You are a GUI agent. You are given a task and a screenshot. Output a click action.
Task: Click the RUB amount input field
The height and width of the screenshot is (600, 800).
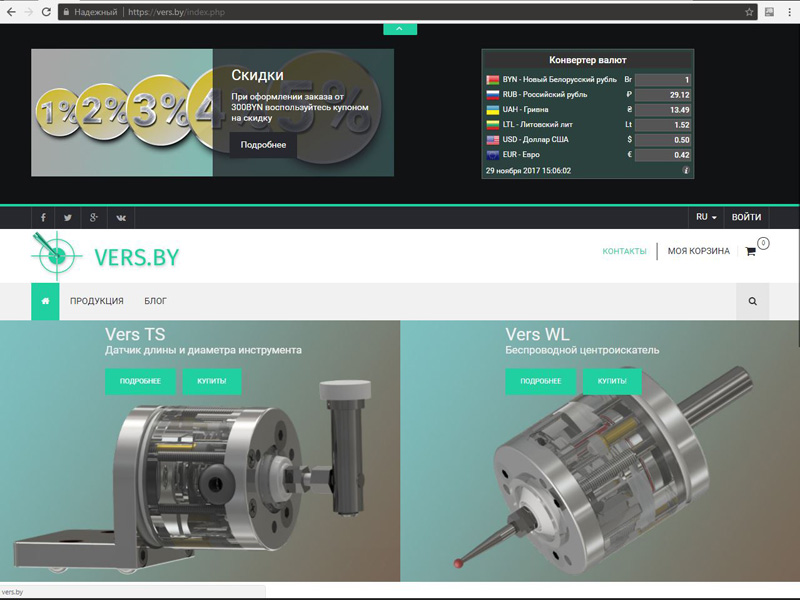coord(663,95)
